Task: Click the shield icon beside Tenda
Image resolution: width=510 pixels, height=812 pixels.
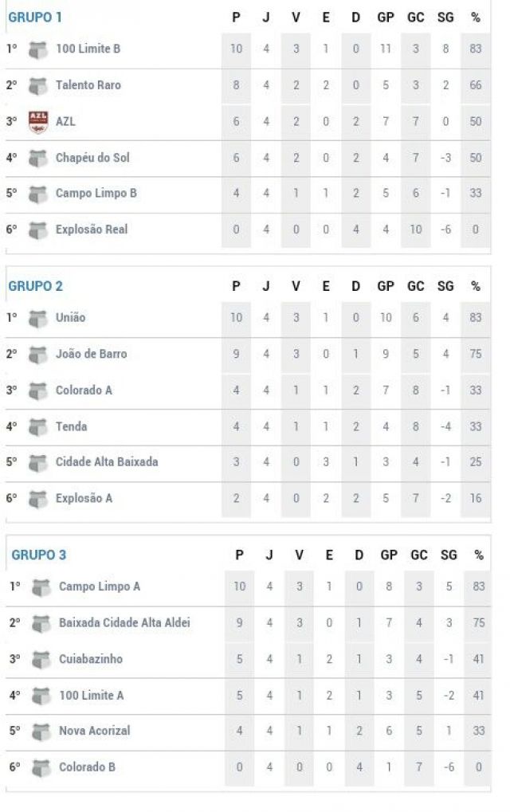Action: pos(37,427)
